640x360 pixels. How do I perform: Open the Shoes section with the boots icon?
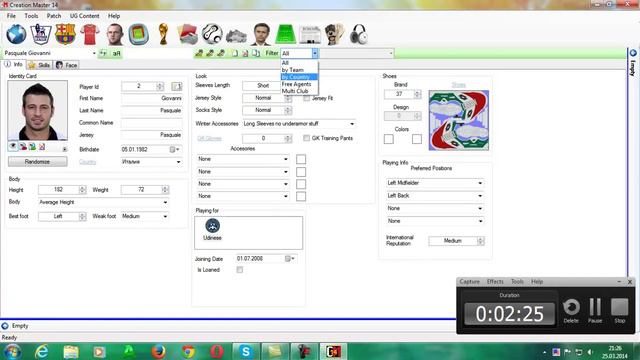coord(236,36)
